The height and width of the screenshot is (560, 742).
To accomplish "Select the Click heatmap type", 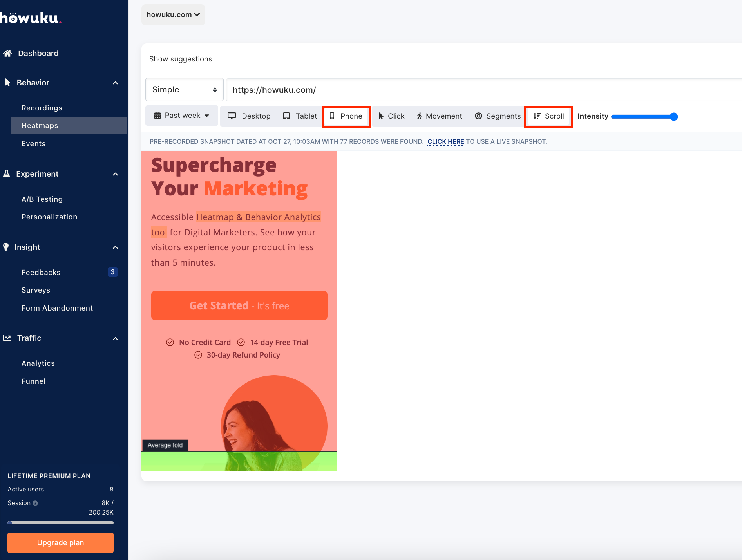I will 391,116.
